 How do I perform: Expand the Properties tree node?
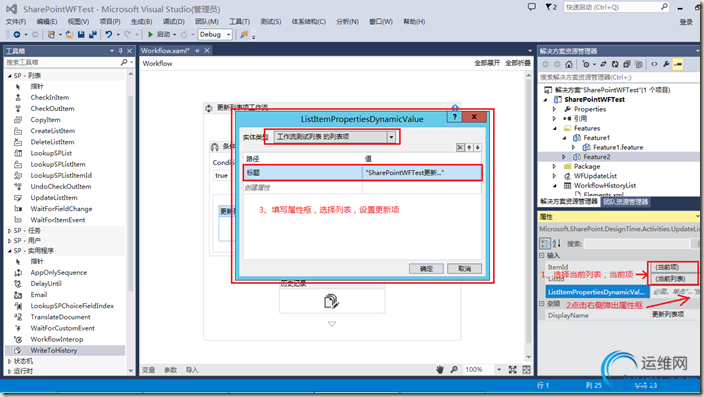pyautogui.click(x=554, y=109)
